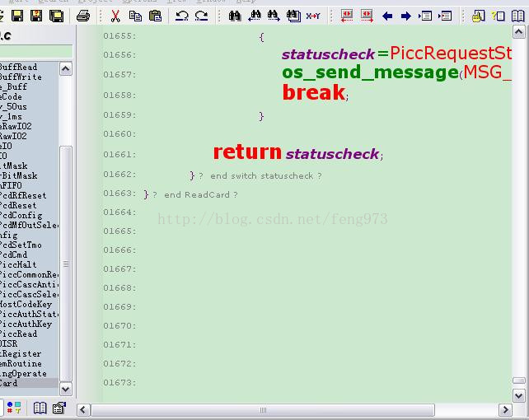This screenshot has height=420, width=529.
Task: Select the 'iccHalt' symbol row
Action: (x=29, y=264)
